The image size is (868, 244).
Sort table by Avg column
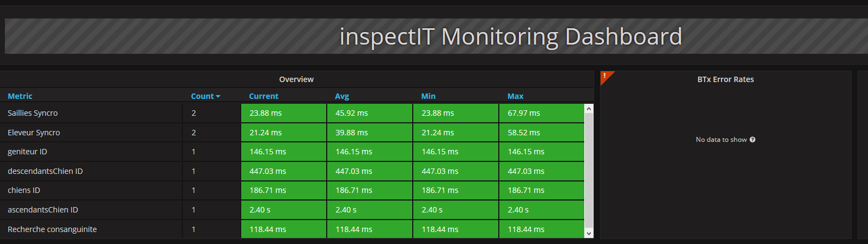(x=342, y=96)
